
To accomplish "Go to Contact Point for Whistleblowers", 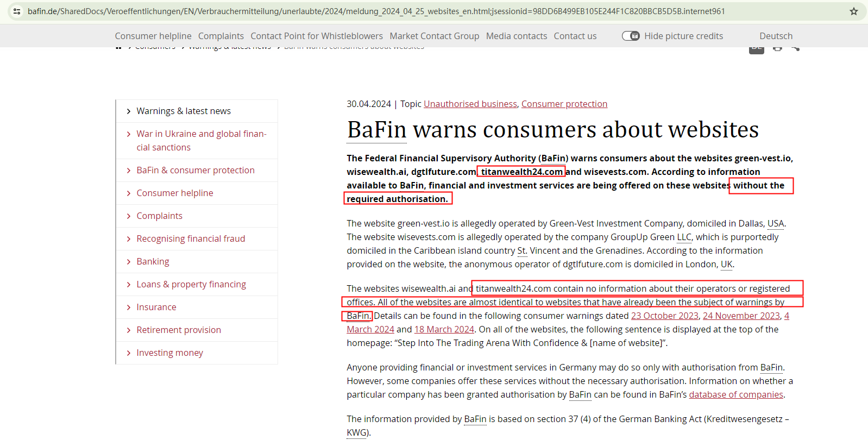I will pos(317,36).
